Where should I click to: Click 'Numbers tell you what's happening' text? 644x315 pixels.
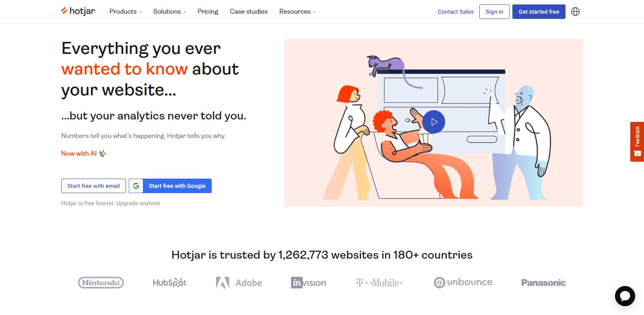tap(144, 136)
